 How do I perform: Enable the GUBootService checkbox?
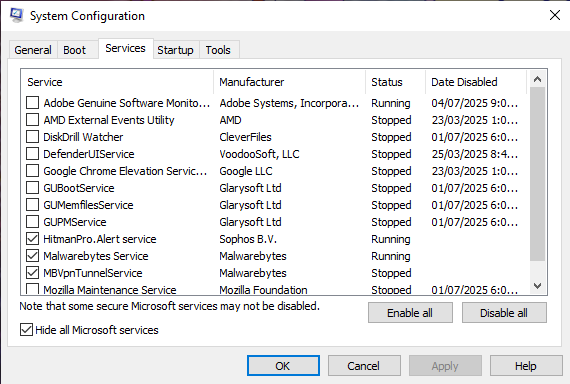pos(32,188)
